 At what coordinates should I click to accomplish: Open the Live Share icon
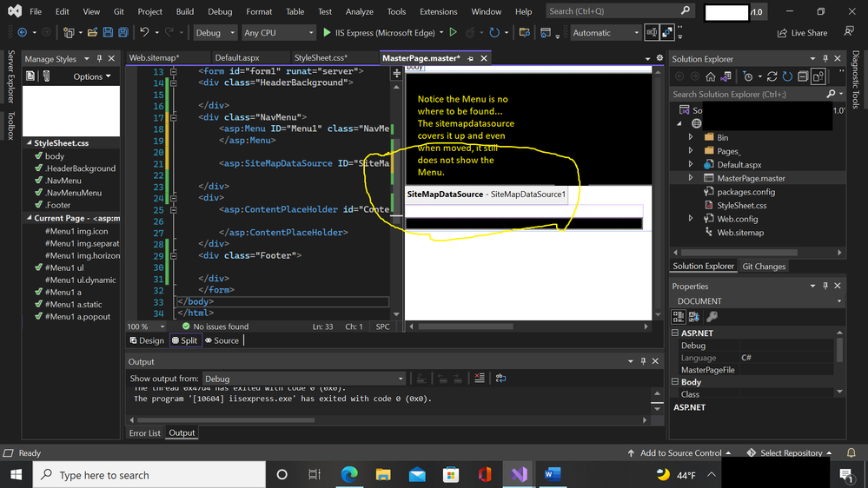click(782, 33)
